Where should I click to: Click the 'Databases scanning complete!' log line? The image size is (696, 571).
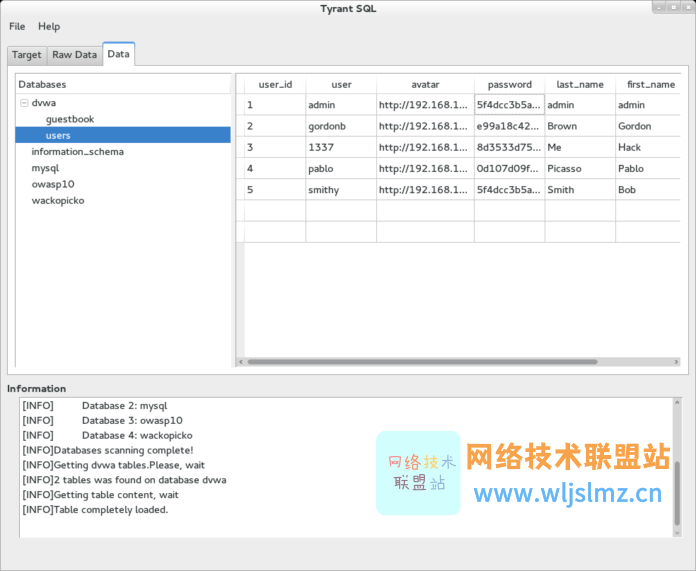(108, 450)
